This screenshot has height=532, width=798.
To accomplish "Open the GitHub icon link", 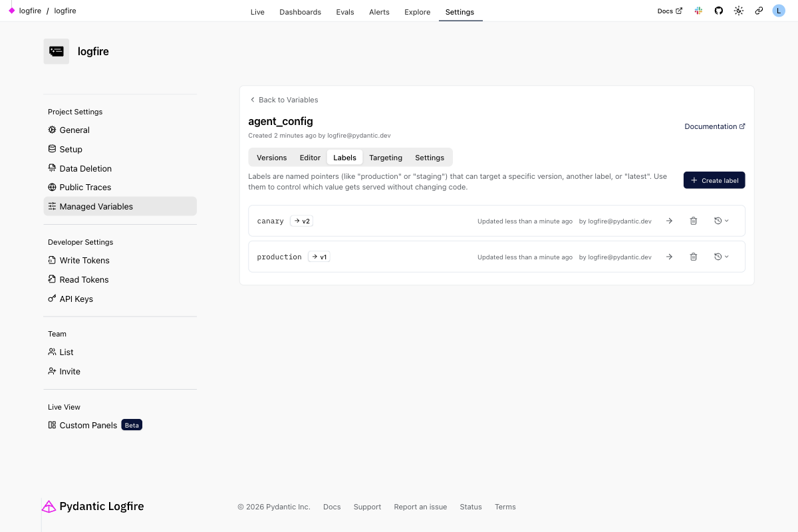I will (x=718, y=11).
